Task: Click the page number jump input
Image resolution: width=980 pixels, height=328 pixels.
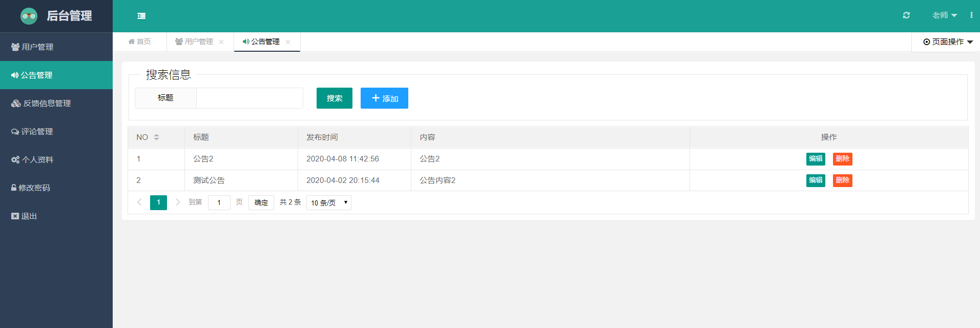Action: coord(219,202)
